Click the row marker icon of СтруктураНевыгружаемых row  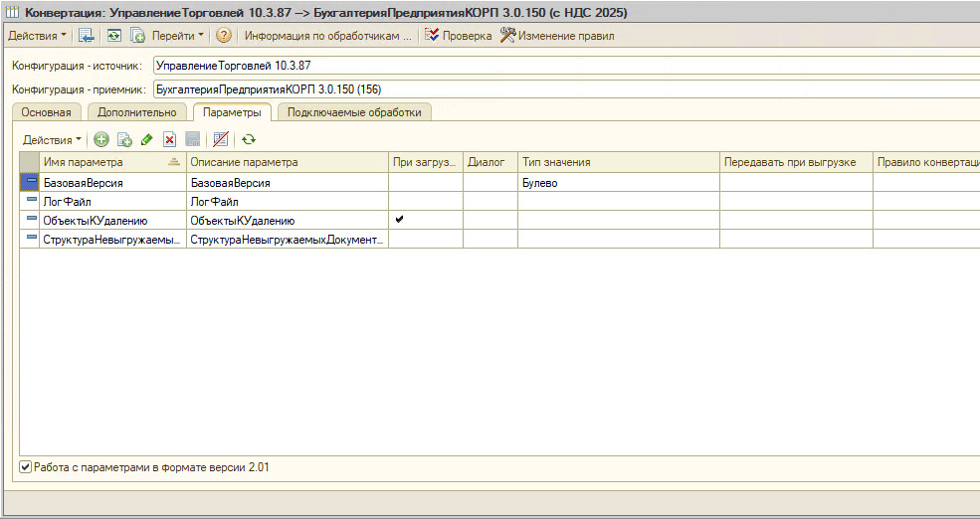[32, 239]
